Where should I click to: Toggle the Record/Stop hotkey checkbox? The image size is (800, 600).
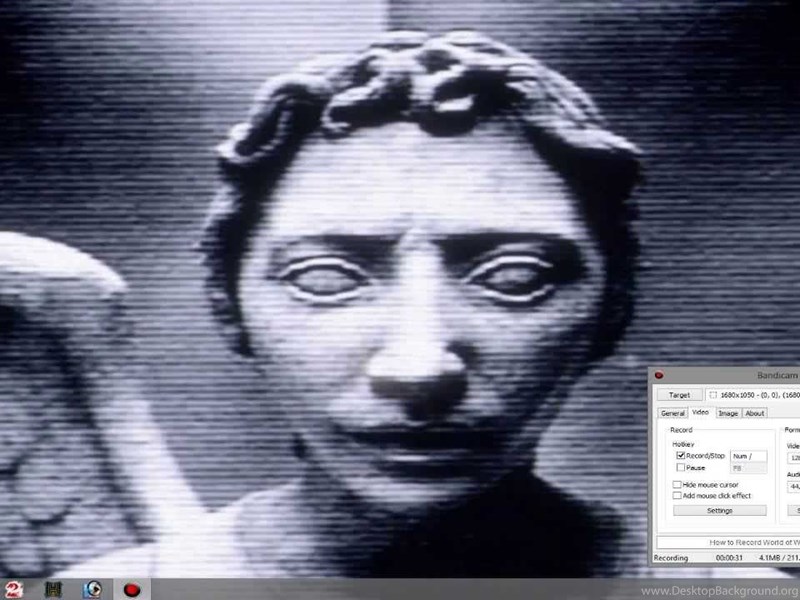pos(680,456)
